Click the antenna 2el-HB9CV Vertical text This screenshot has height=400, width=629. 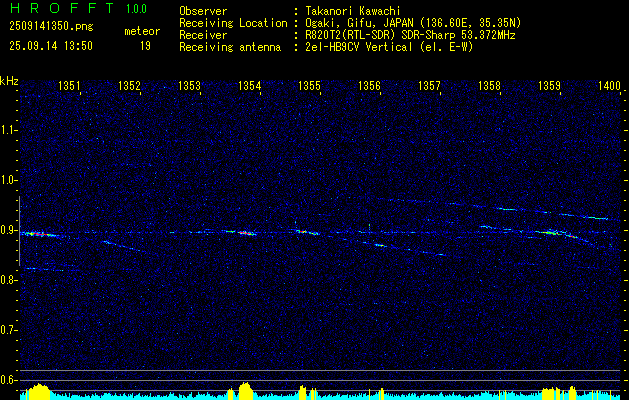[389, 47]
